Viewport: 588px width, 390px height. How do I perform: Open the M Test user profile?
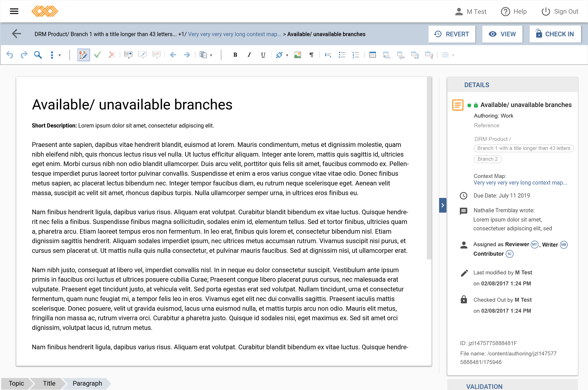tap(470, 11)
